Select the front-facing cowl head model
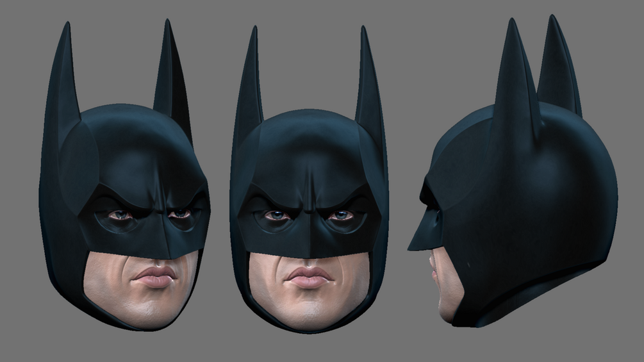The height and width of the screenshot is (362, 644). pos(310,181)
